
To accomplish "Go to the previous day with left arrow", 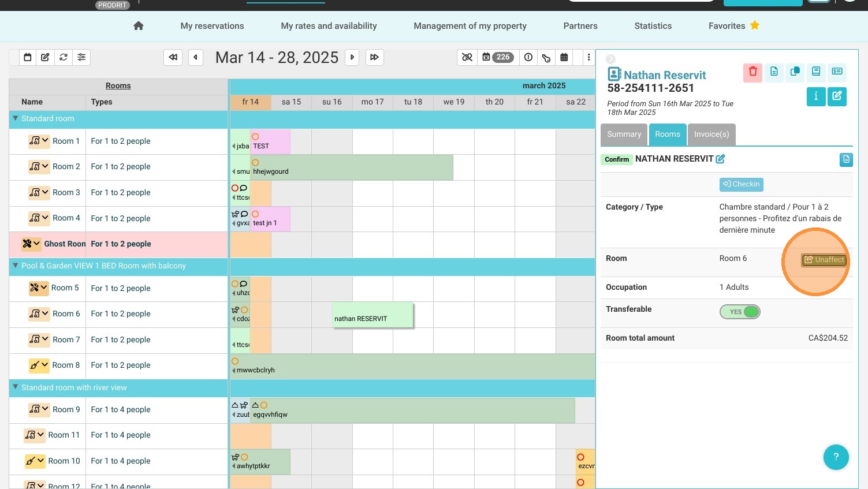I will pyautogui.click(x=196, y=57).
